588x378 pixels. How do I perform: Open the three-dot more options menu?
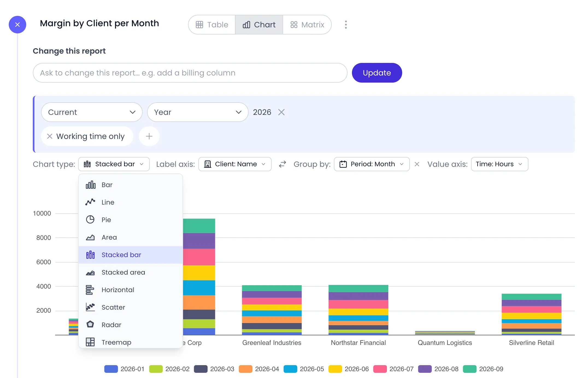point(346,25)
